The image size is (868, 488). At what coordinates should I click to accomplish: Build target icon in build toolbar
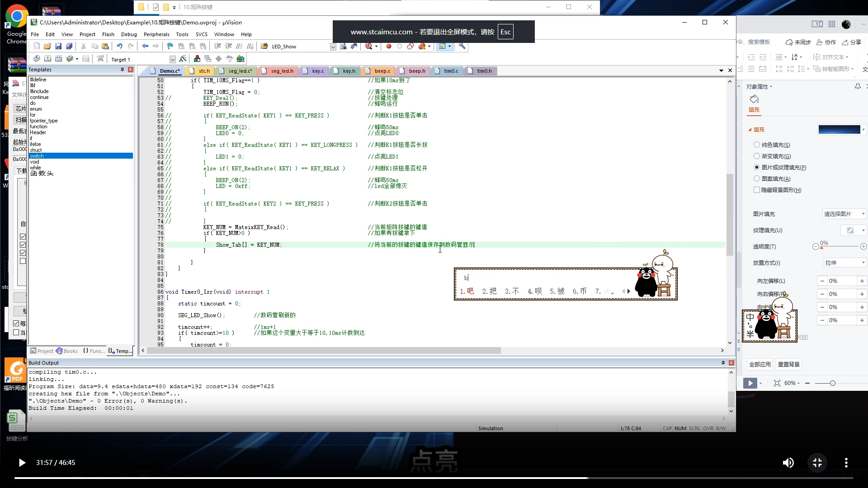[x=47, y=59]
